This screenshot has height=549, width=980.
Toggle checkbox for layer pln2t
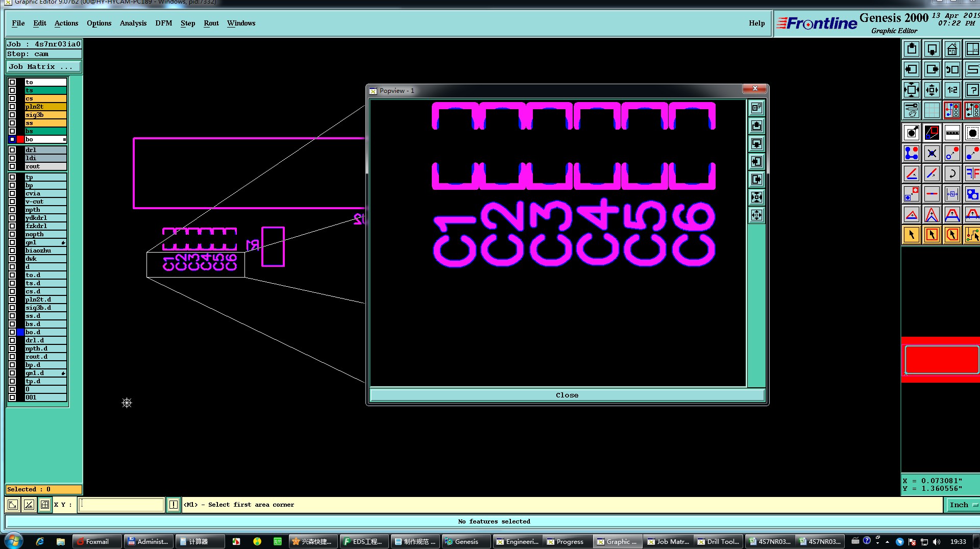[12, 107]
